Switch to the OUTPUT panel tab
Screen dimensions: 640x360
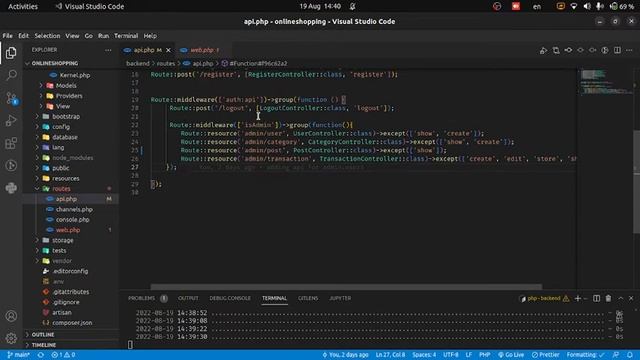pos(188,298)
